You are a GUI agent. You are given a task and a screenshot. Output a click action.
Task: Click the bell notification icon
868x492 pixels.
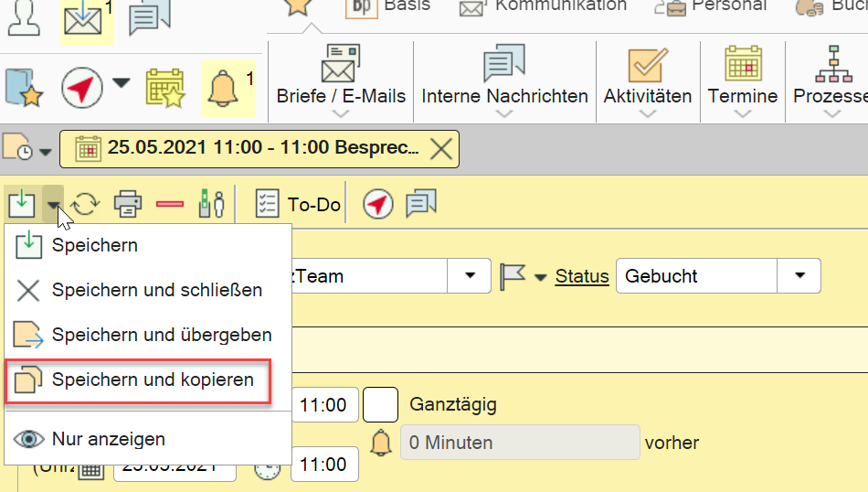(x=221, y=88)
